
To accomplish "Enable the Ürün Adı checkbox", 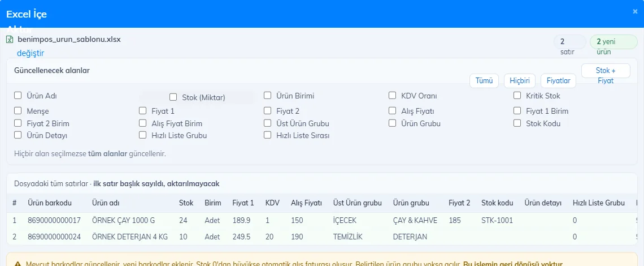I will click(x=18, y=96).
